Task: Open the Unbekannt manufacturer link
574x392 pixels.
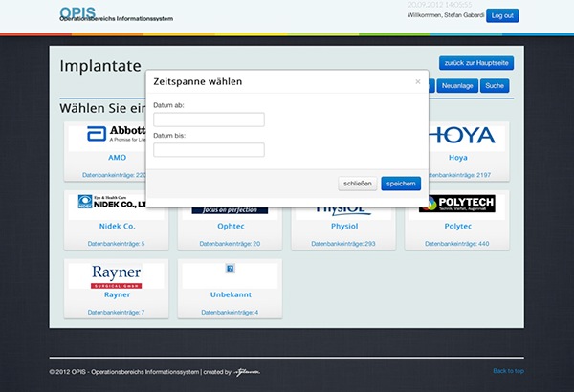Action: (231, 294)
